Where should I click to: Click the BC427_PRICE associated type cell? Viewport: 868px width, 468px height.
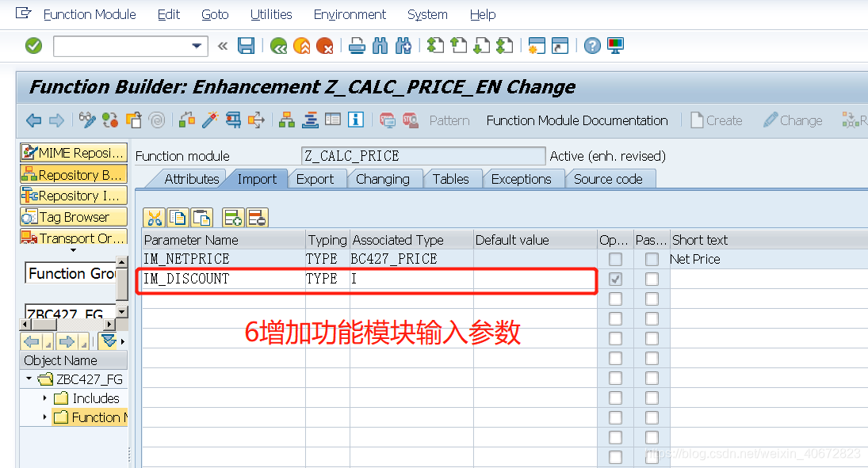pyautogui.click(x=412, y=259)
